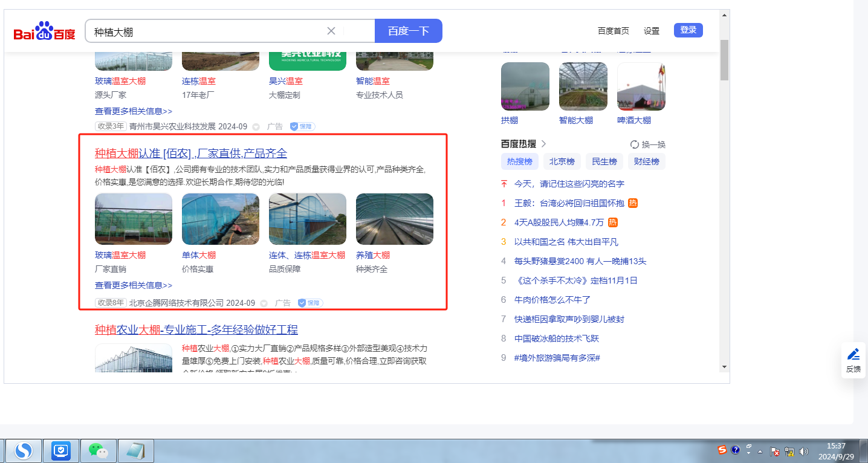
Task: Switch to the 民生榜 tab
Action: click(x=604, y=161)
